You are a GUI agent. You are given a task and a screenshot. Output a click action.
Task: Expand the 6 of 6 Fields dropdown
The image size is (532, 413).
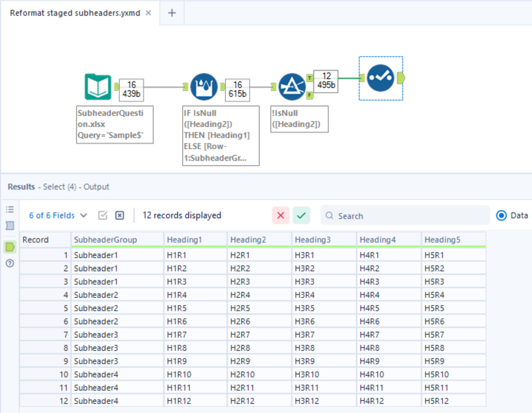tap(58, 216)
